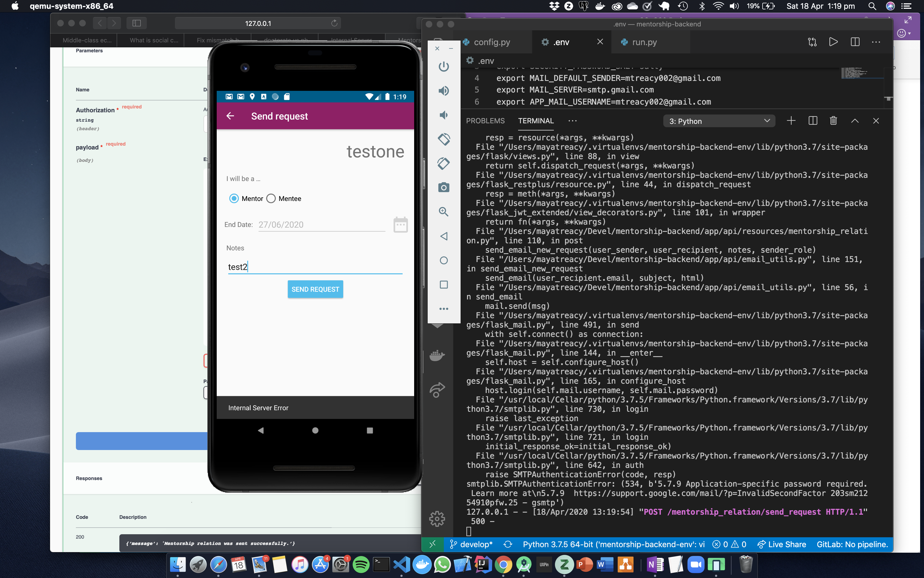Open more panel views ellipsis beside TERMINAL

click(x=572, y=121)
